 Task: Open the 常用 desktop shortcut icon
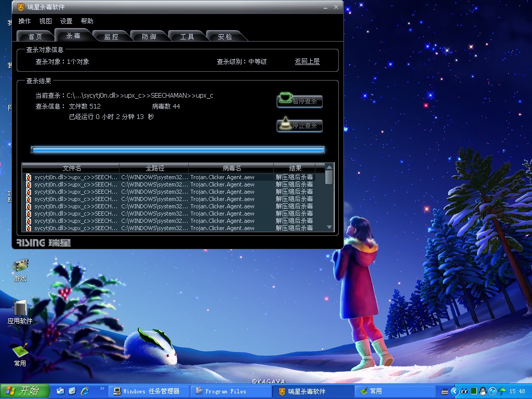tap(20, 352)
